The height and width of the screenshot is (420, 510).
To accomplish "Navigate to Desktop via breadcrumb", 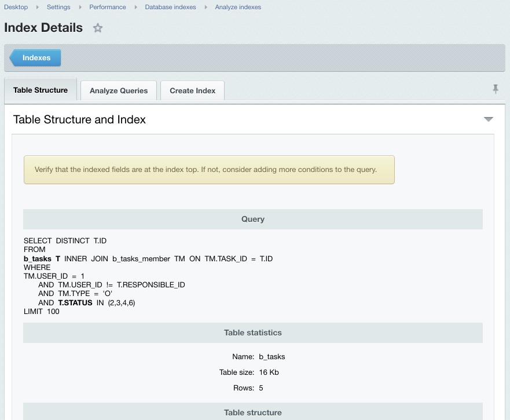I will (x=16, y=7).
